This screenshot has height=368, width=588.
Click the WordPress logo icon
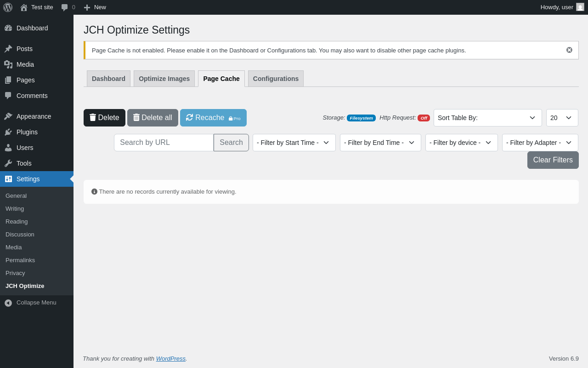coord(8,7)
